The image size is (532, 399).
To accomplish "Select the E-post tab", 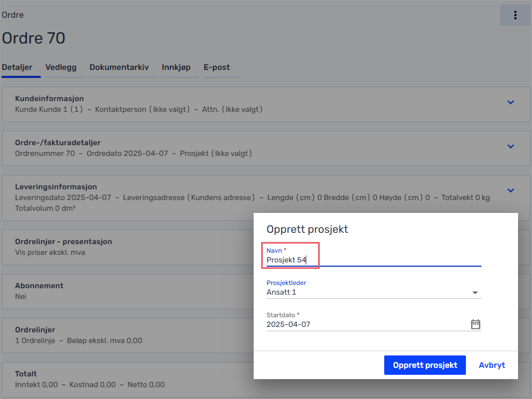I will 217,68.
